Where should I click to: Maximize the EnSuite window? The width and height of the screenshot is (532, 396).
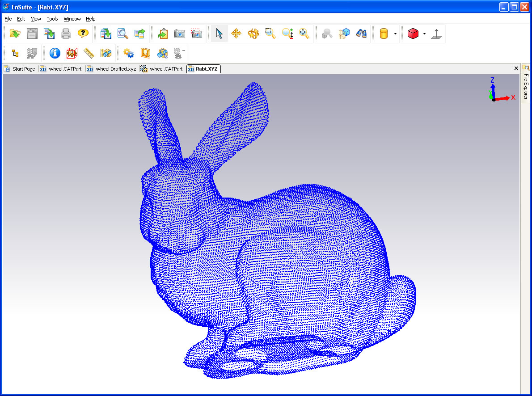515,7
